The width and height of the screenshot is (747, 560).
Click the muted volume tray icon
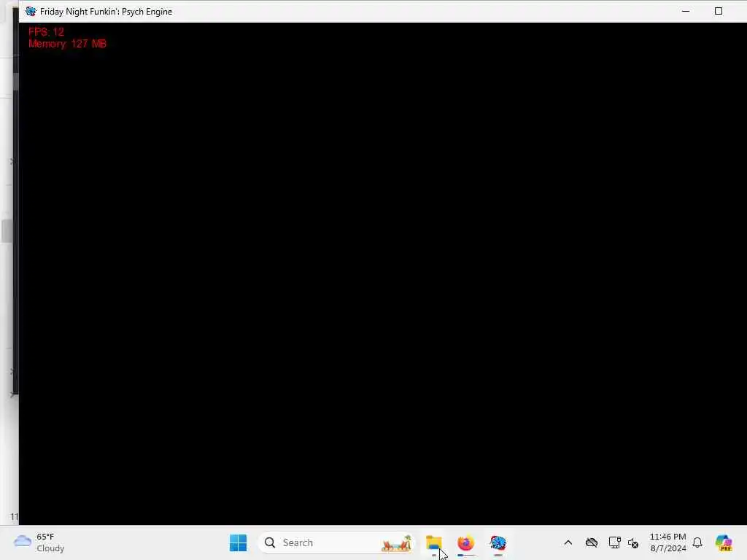pyautogui.click(x=633, y=542)
